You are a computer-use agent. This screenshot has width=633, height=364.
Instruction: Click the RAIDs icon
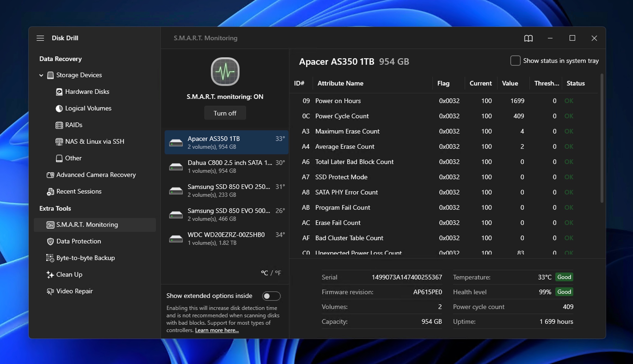coord(59,125)
